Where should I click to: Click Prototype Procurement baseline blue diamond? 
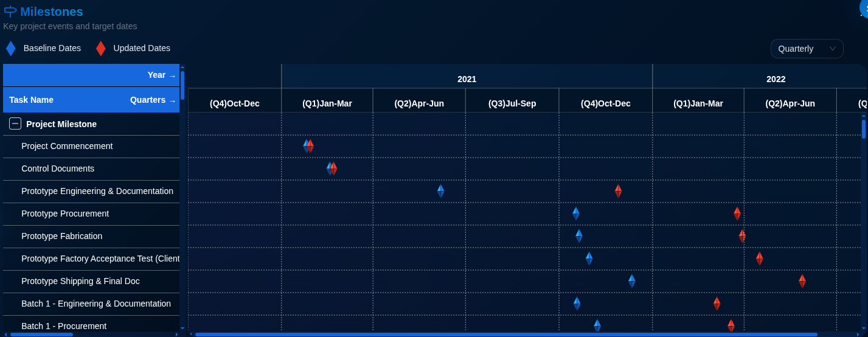[x=576, y=214]
